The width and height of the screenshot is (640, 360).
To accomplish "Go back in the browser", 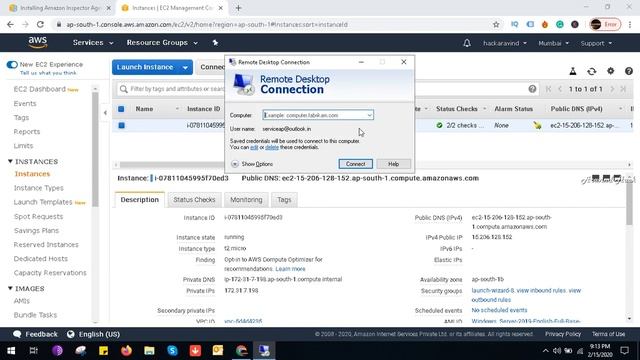I will (x=10, y=24).
